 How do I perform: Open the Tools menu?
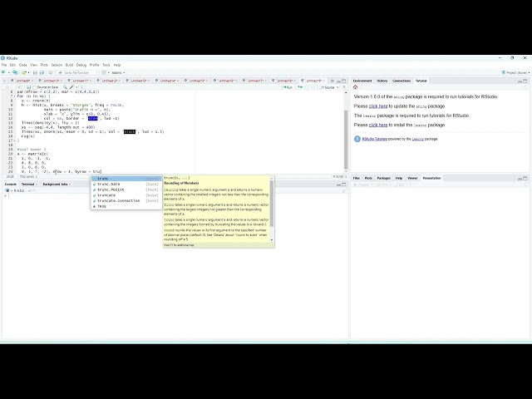tap(106, 65)
